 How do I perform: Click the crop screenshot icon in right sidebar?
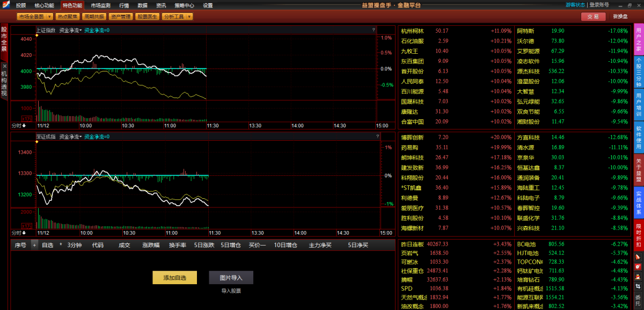pos(638,286)
